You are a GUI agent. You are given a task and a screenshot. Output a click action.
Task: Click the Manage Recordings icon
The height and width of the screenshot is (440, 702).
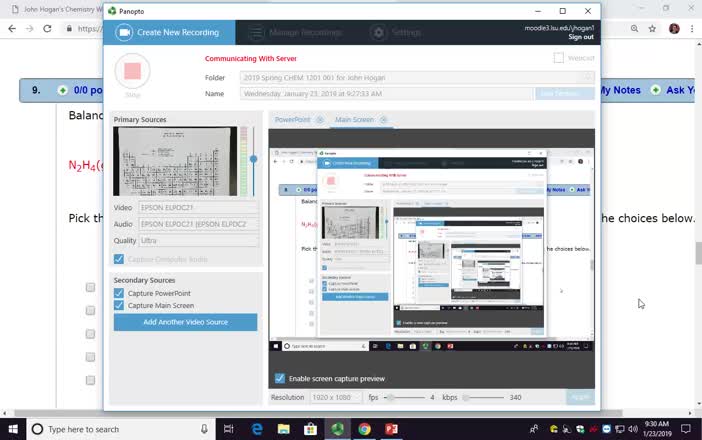(x=255, y=32)
